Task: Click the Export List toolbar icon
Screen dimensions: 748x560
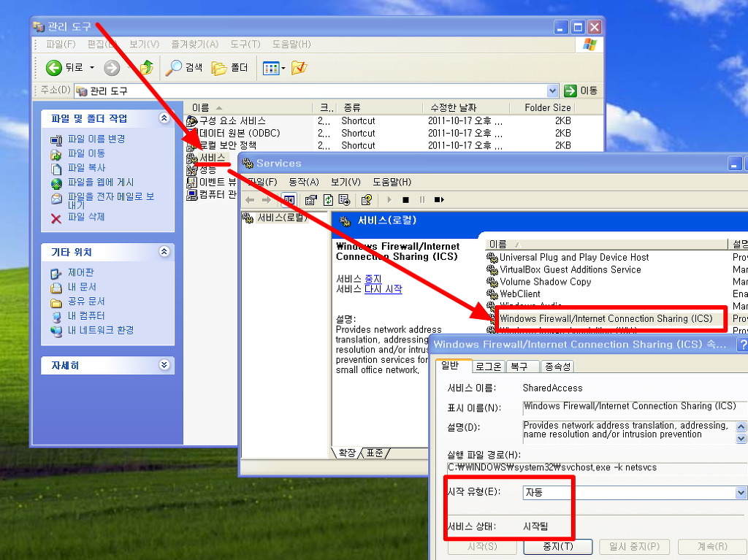Action: pos(343,199)
